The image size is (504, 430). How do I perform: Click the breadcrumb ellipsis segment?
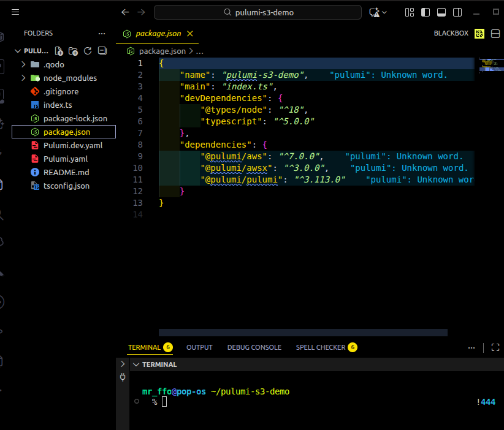(200, 51)
